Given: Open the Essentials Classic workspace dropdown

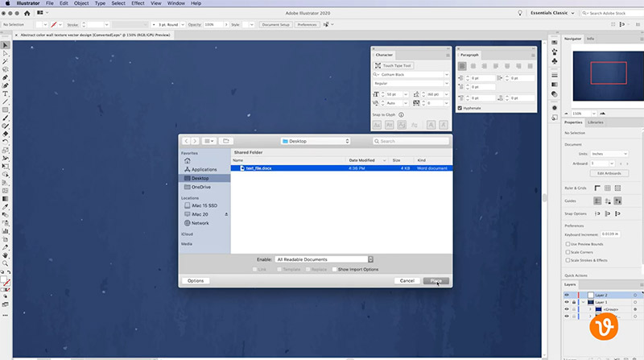Looking at the screenshot, I should pyautogui.click(x=552, y=13).
